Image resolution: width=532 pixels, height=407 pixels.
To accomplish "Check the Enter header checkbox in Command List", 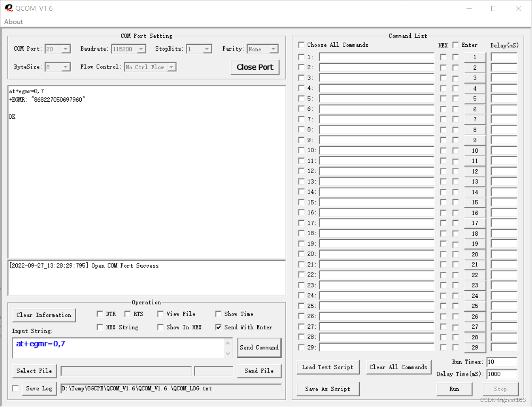I will pos(455,45).
